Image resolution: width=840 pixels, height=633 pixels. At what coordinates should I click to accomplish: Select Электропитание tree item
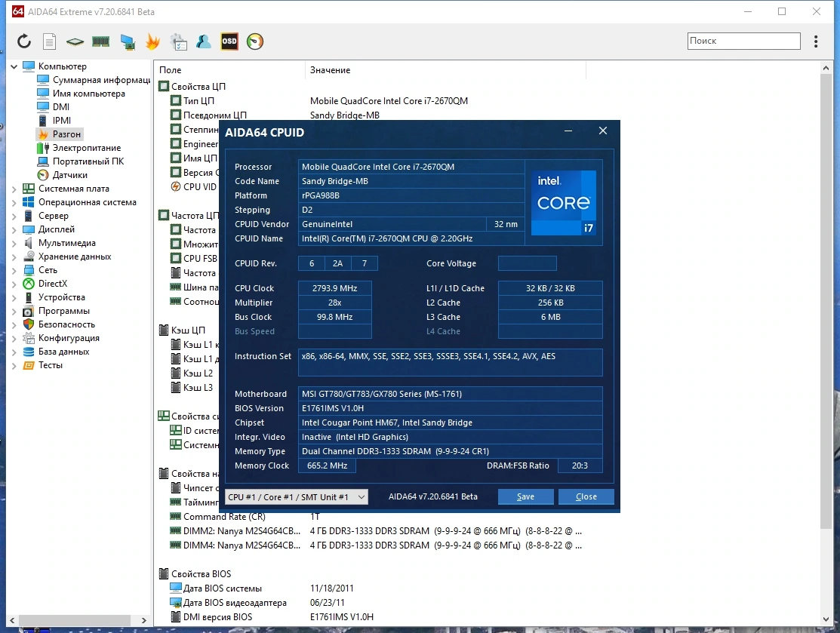[78, 148]
